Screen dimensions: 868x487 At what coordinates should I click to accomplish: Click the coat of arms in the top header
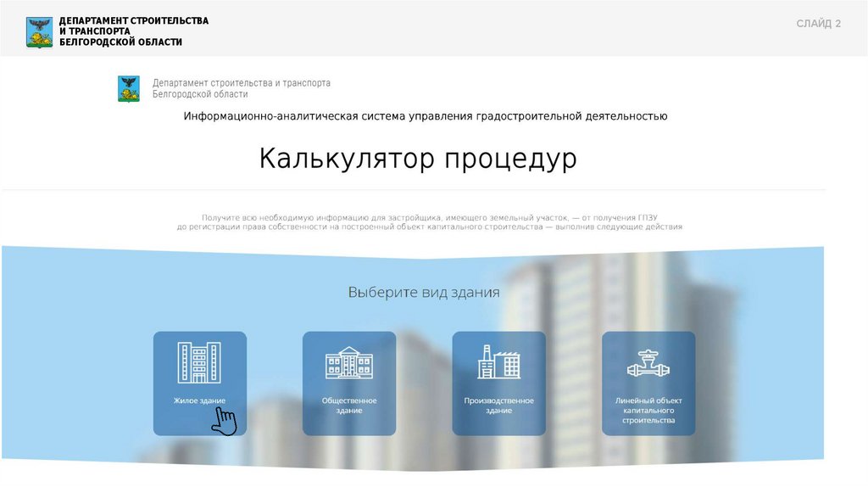coord(40,31)
